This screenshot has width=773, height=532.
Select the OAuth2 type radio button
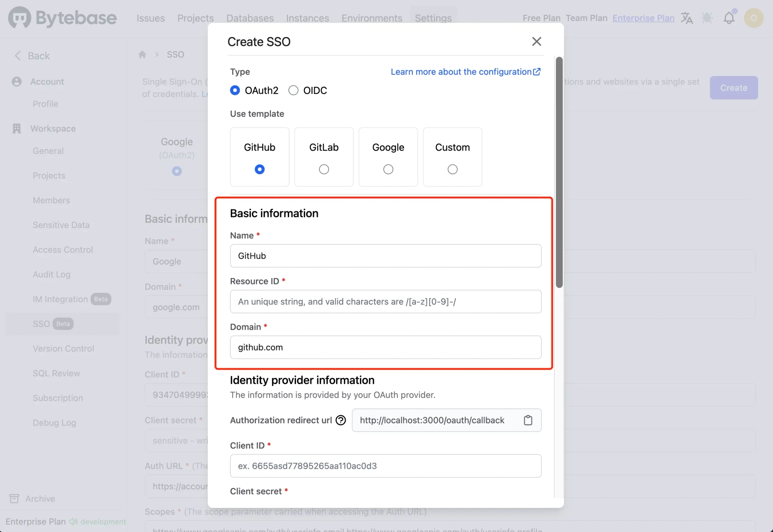(x=235, y=90)
